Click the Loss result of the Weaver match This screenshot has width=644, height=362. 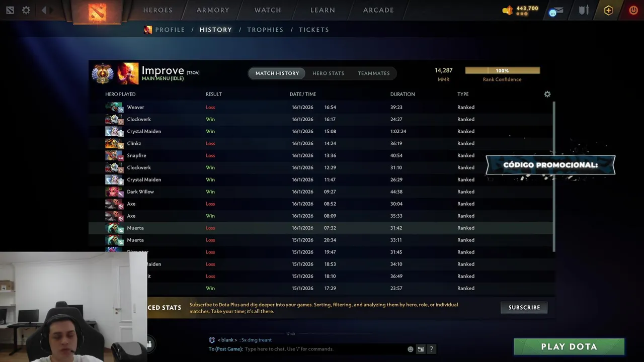click(210, 107)
